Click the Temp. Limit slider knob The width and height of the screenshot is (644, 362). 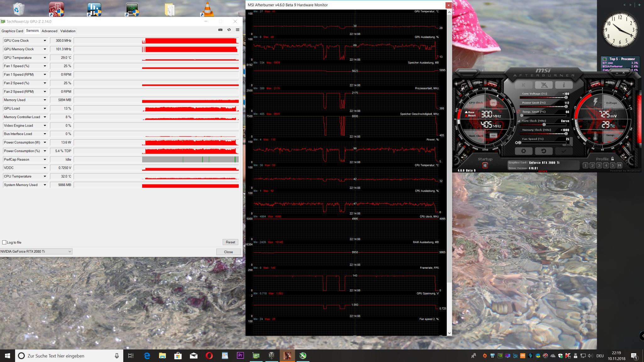pyautogui.click(x=522, y=116)
